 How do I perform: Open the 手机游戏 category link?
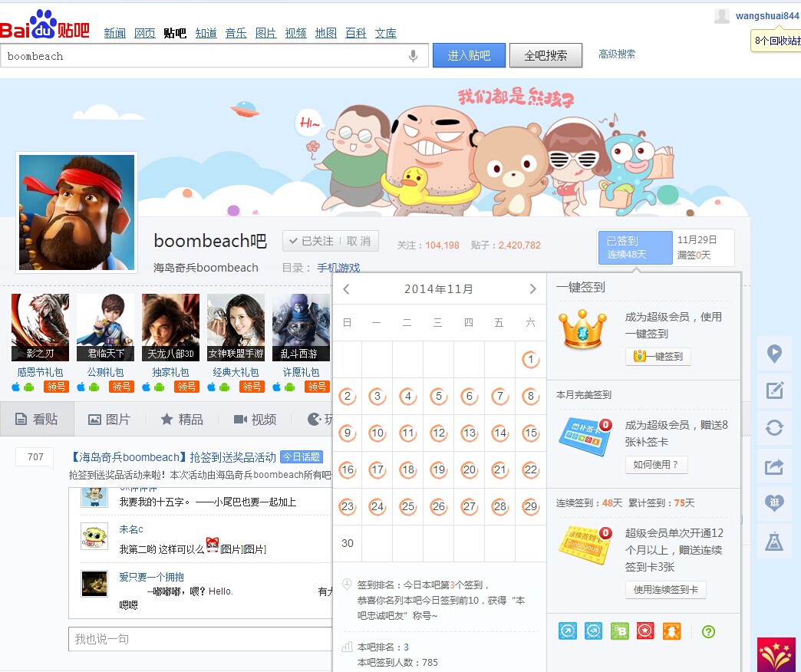click(338, 268)
